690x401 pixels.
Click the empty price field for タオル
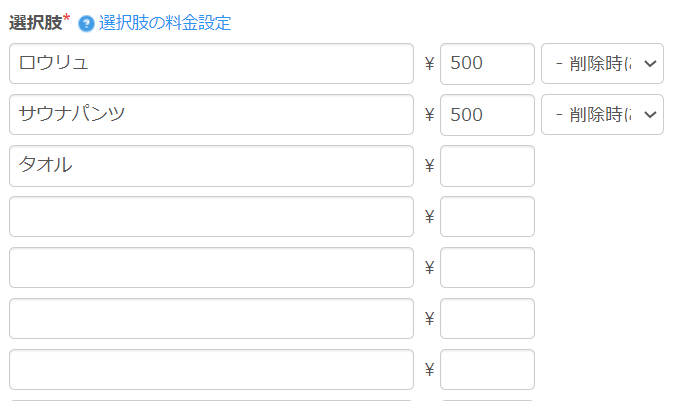[487, 166]
